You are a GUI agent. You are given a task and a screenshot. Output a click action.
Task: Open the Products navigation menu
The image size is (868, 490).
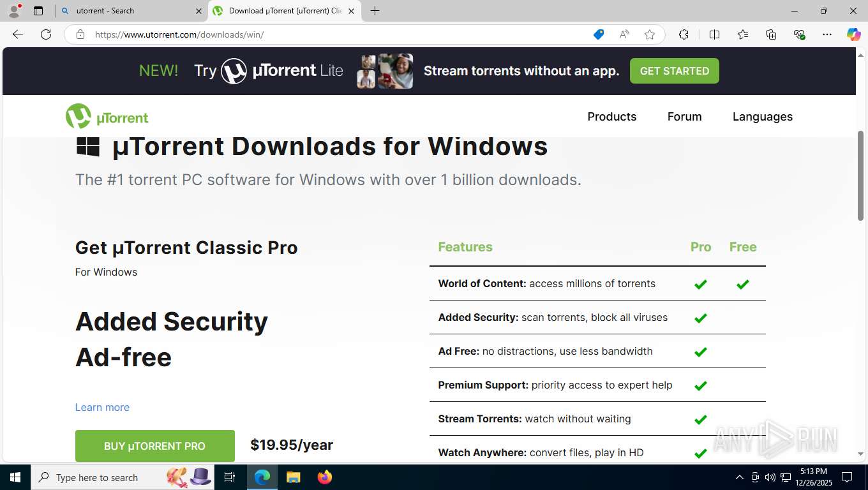point(612,116)
